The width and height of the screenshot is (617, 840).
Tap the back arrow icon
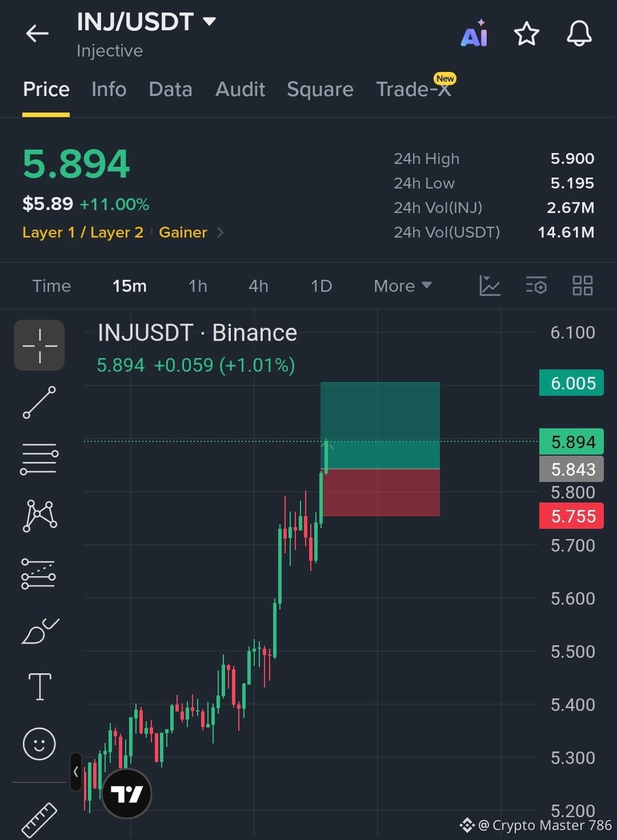pos(37,34)
